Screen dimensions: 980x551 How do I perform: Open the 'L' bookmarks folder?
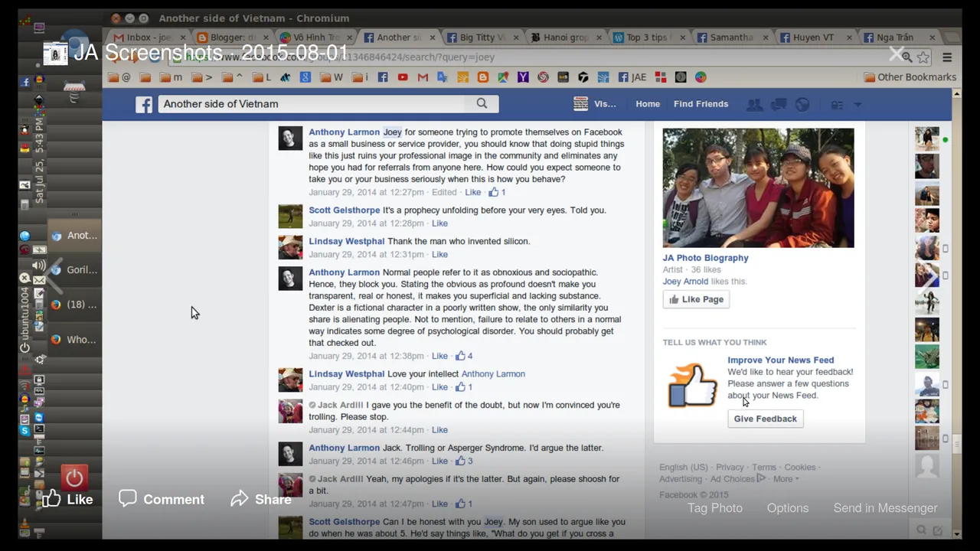tap(261, 77)
